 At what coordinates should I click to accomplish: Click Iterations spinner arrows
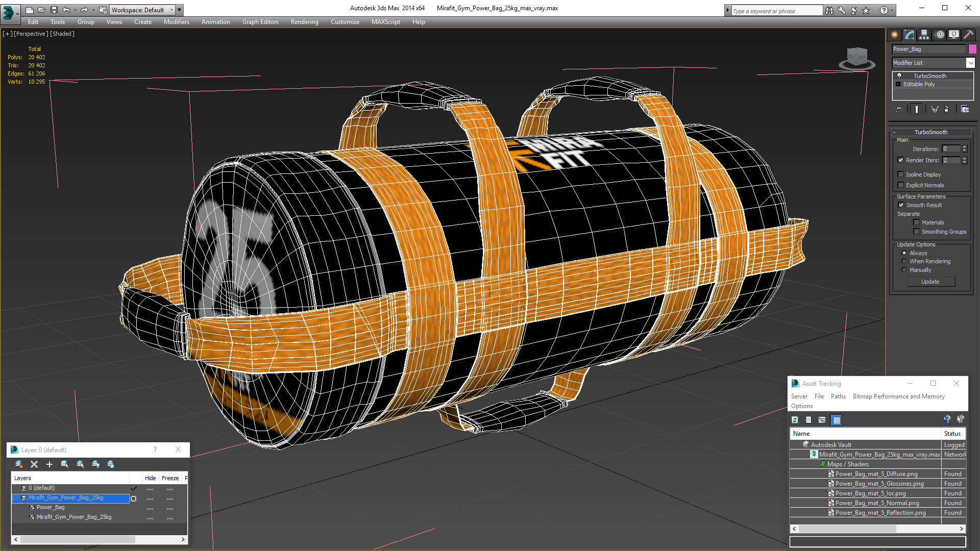point(964,149)
